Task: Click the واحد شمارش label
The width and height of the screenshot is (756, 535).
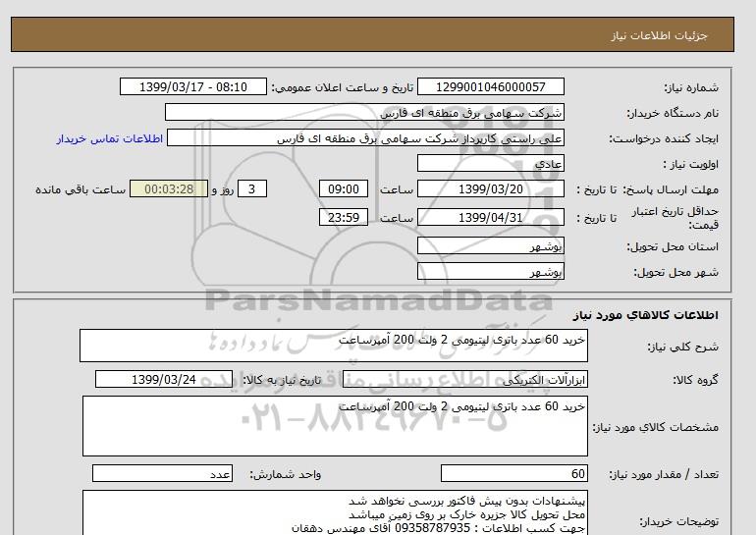Action: [x=286, y=475]
